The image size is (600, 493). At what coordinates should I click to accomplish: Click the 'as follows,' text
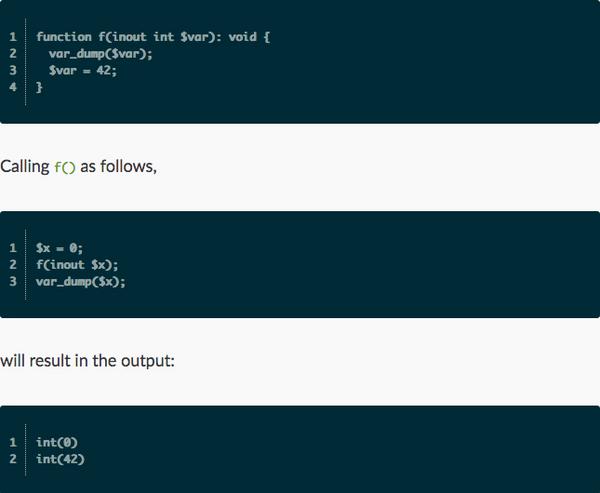pyautogui.click(x=119, y=167)
